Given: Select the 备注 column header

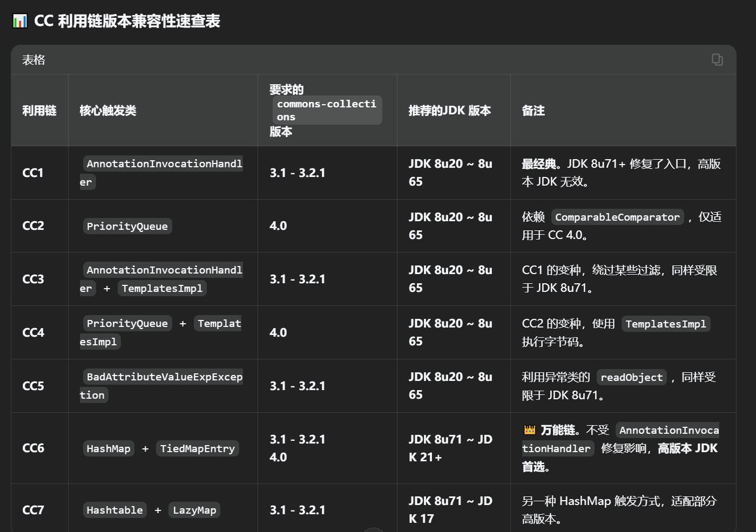Looking at the screenshot, I should coord(534,111).
